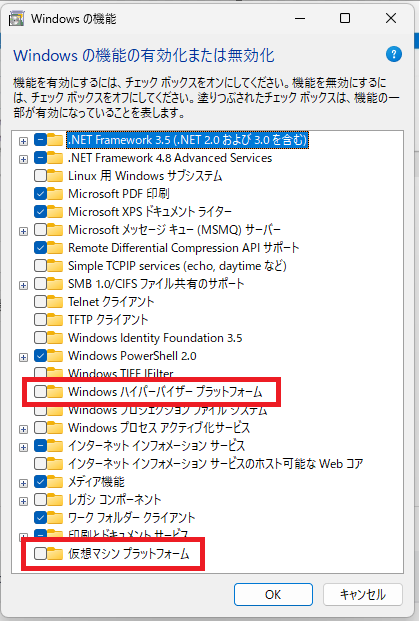
Task: Enable Simple TCPIP services checkbox
Action: (40, 266)
